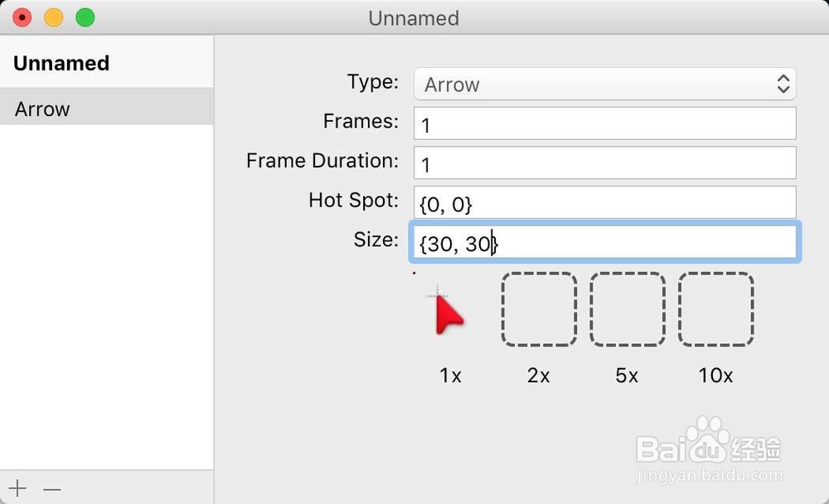Close the Unnamed window
Image resolution: width=829 pixels, height=504 pixels.
22,17
